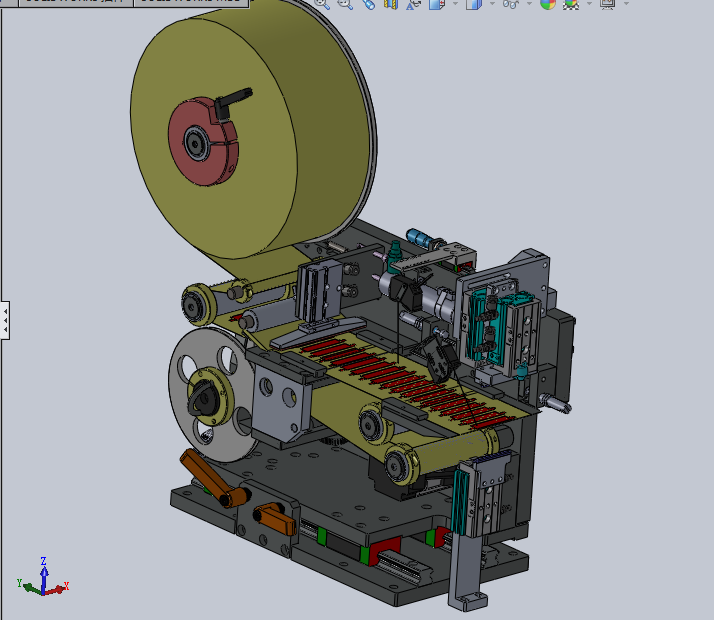This screenshot has width=714, height=620.
Task: Expand the collapsed left panel handle
Action: point(5,320)
